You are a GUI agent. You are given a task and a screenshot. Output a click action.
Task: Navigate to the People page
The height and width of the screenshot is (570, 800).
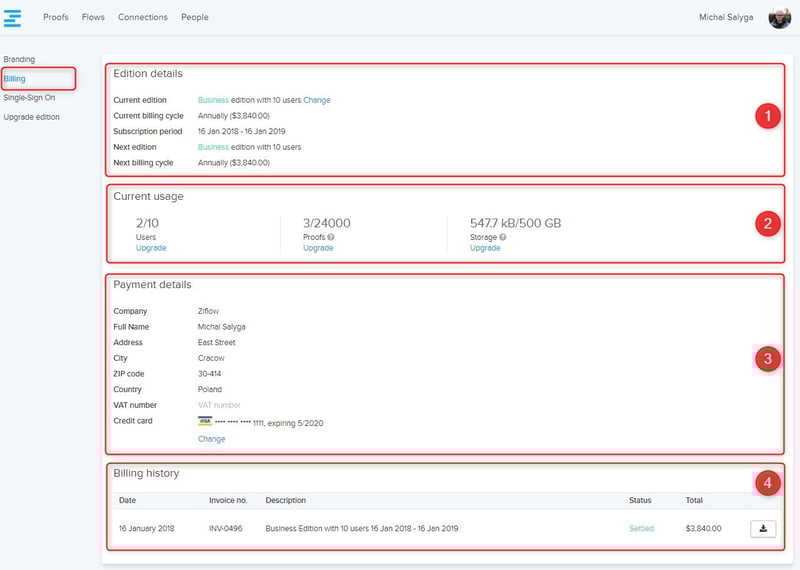pos(195,18)
